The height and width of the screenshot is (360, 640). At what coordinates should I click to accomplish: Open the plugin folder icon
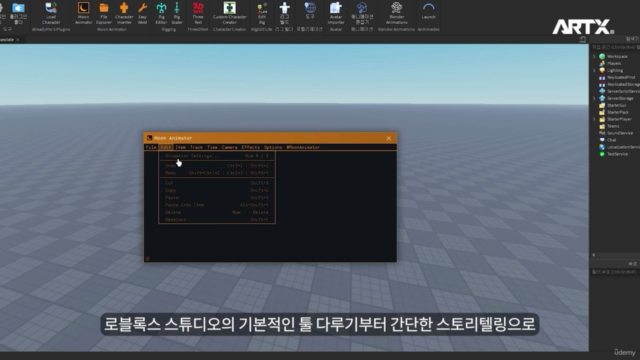tap(18, 13)
